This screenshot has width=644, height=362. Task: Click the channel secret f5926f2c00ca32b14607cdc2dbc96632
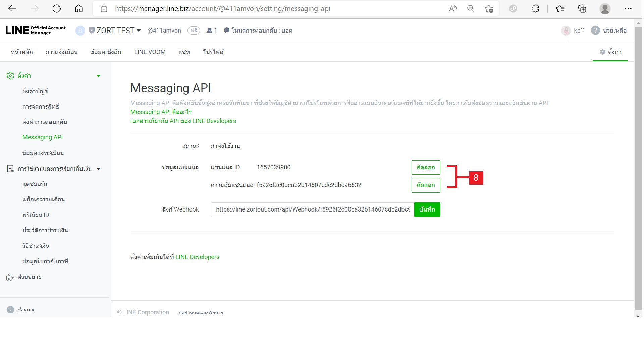click(309, 185)
